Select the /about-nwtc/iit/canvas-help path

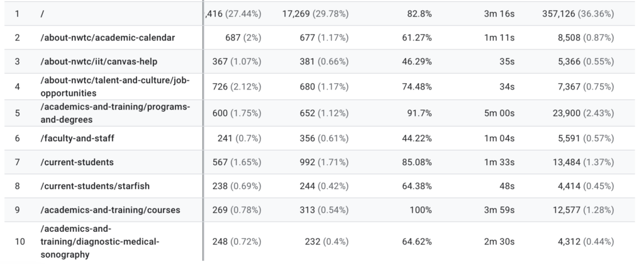(99, 62)
